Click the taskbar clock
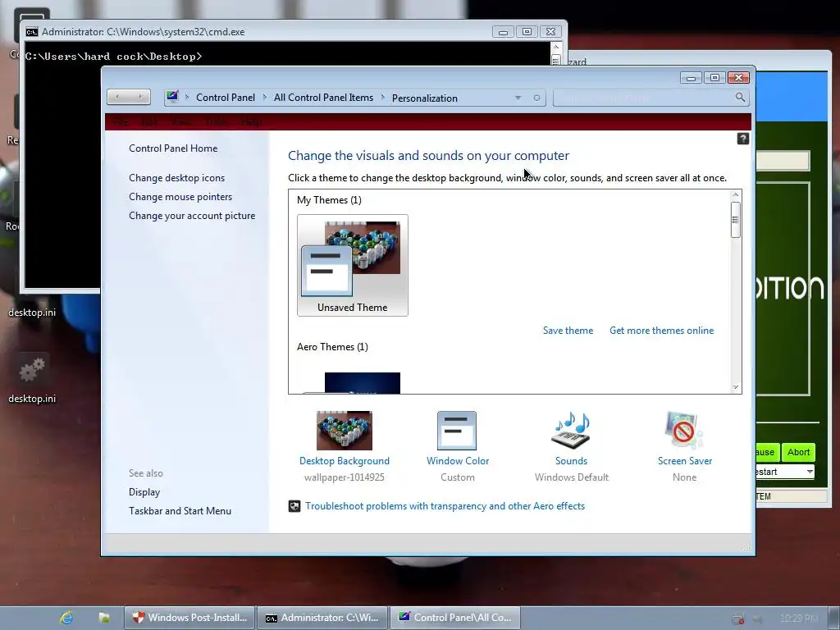840x630 pixels. pos(799,619)
